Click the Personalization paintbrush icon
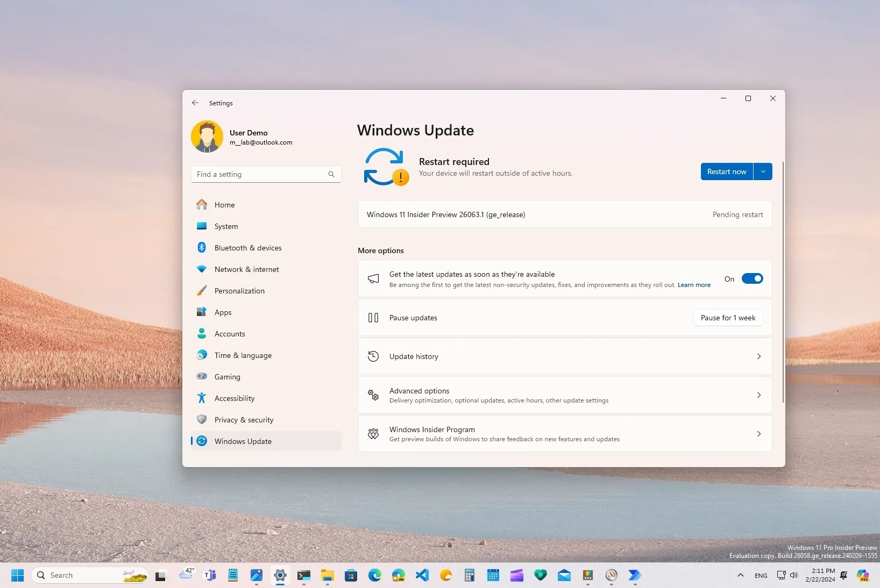 tap(202, 291)
